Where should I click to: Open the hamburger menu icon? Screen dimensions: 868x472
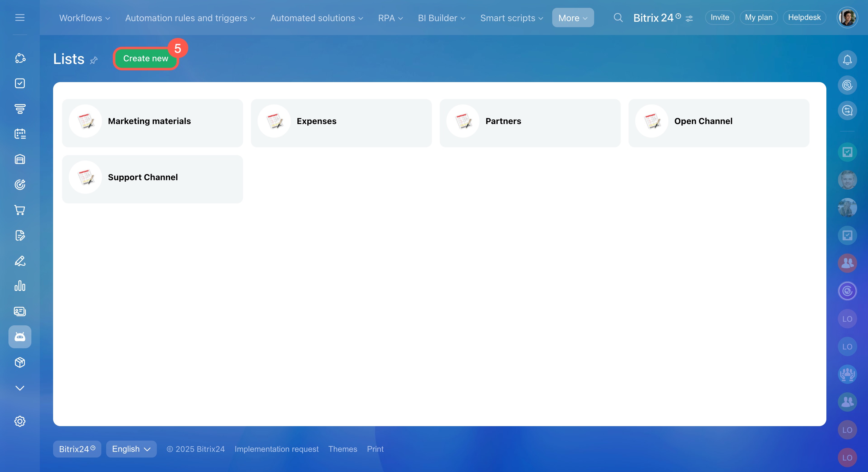click(20, 18)
